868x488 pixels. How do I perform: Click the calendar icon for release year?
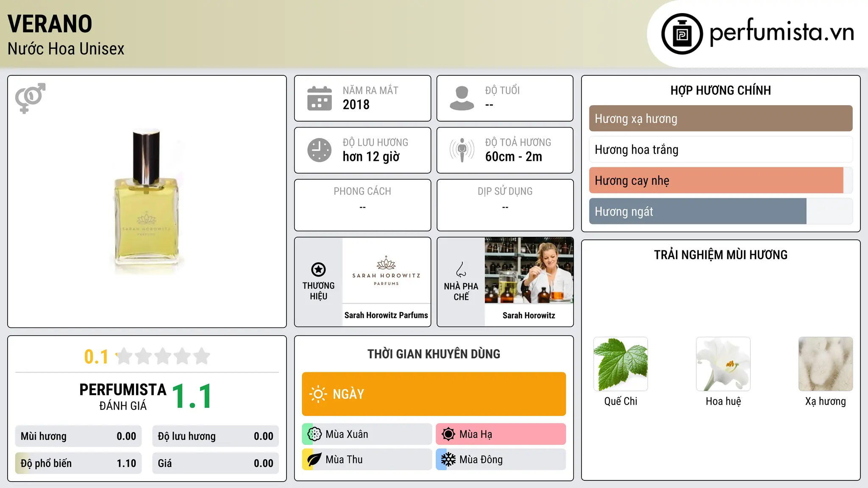[320, 98]
